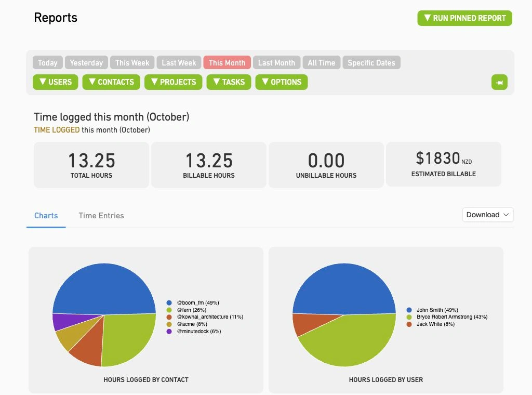Click the Jack White (8%) legend label
The height and width of the screenshot is (395, 532).
pyautogui.click(x=436, y=324)
